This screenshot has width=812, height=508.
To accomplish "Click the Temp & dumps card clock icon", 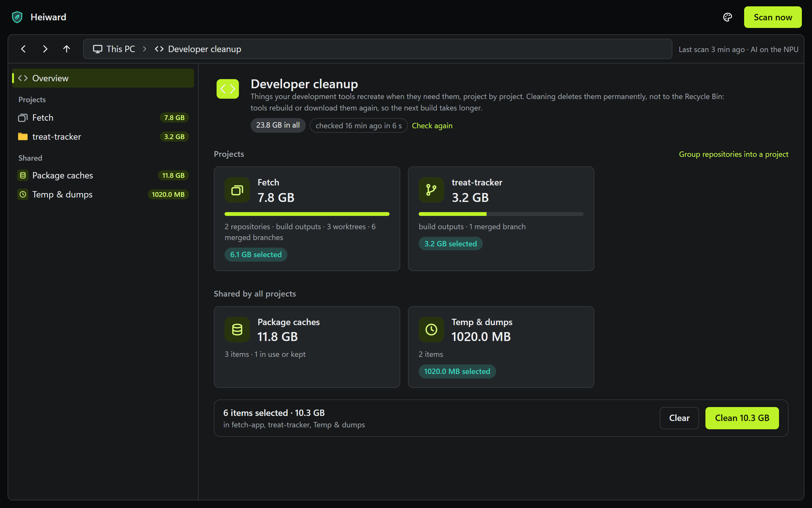I will (x=431, y=330).
